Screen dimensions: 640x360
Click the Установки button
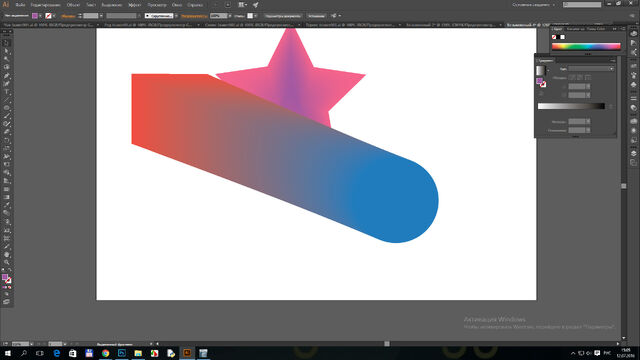(316, 16)
